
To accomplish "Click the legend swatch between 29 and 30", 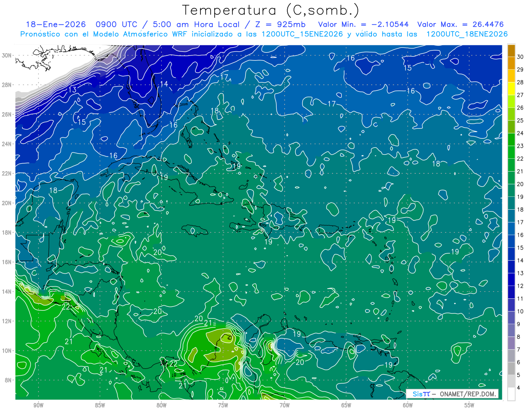I will coord(512,63).
